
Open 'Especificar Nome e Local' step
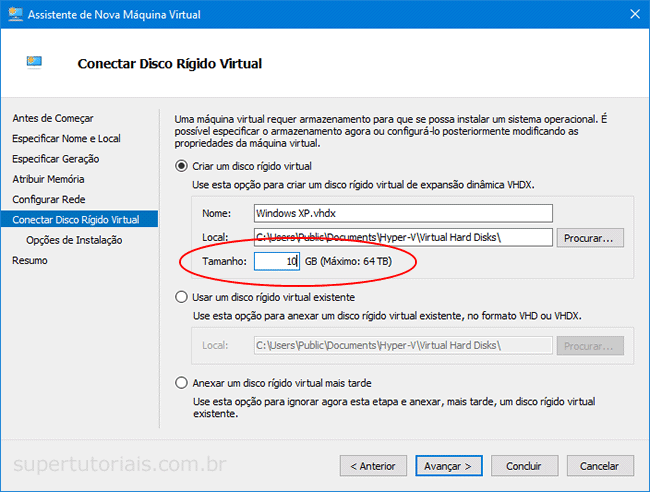(x=66, y=138)
